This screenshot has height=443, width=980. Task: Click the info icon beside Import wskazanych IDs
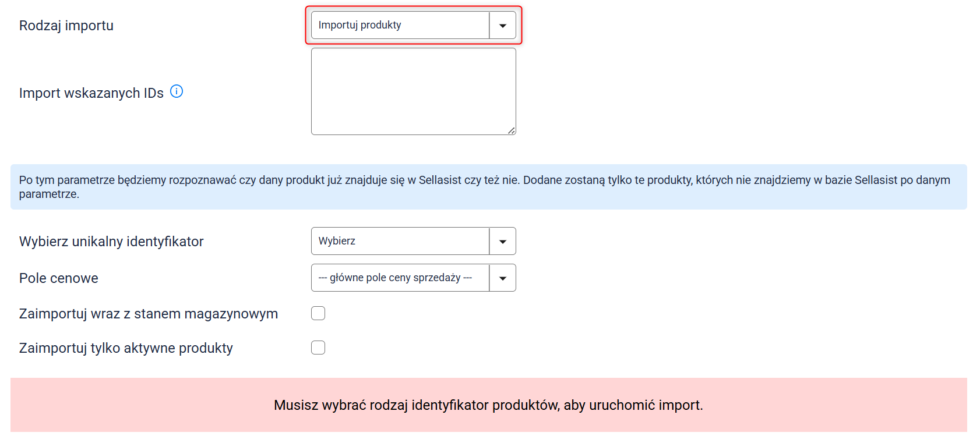click(x=177, y=91)
